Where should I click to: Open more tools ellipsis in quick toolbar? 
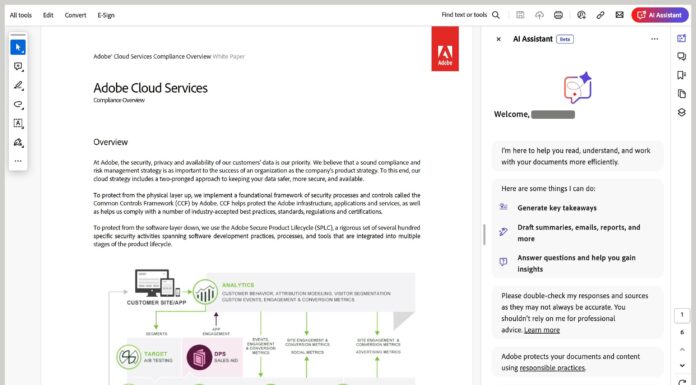(18, 161)
